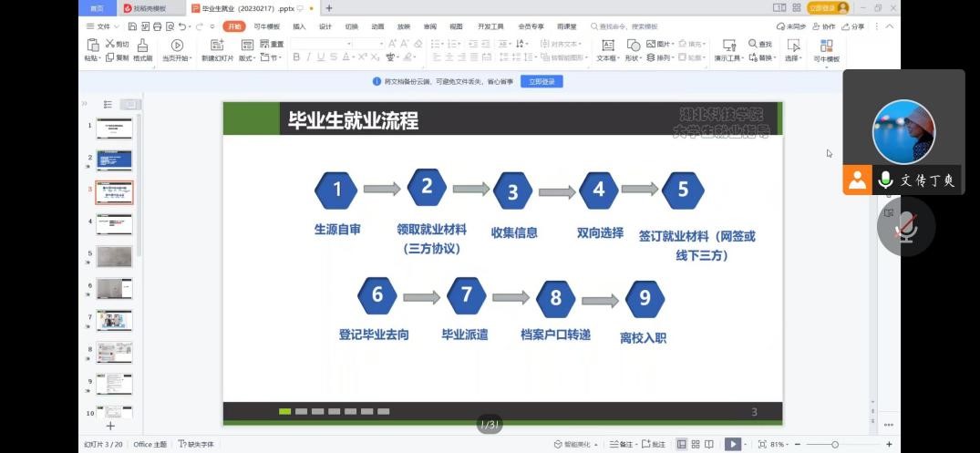The width and height of the screenshot is (980, 453).
Task: Adjust the zoom slider in status bar
Action: [834, 444]
